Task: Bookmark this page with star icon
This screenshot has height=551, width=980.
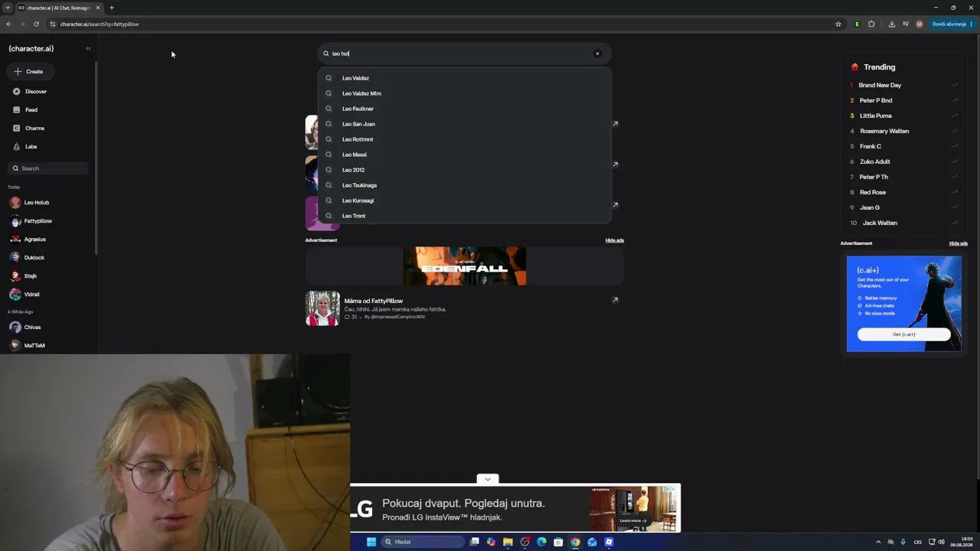Action: (x=838, y=24)
